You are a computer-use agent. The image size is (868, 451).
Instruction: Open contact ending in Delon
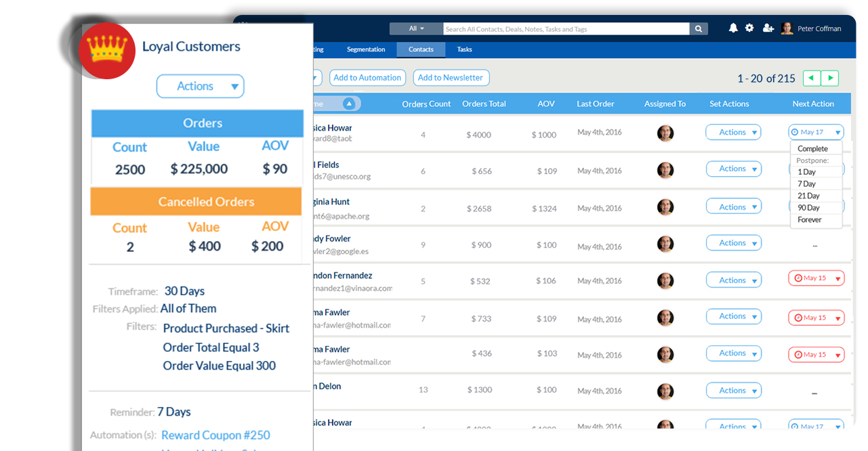(x=327, y=386)
